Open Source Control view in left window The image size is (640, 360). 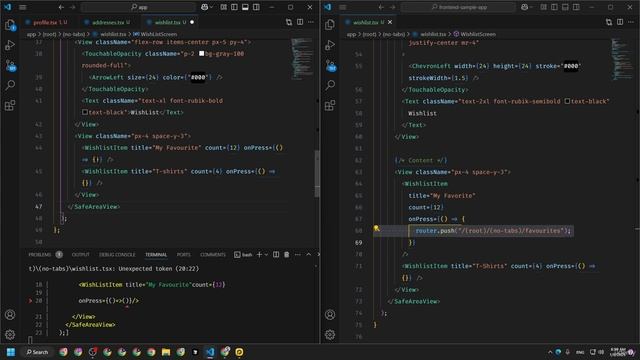coord(10,65)
